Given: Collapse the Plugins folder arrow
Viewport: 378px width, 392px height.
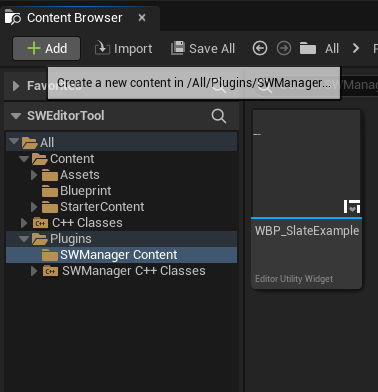Looking at the screenshot, I should [x=24, y=238].
